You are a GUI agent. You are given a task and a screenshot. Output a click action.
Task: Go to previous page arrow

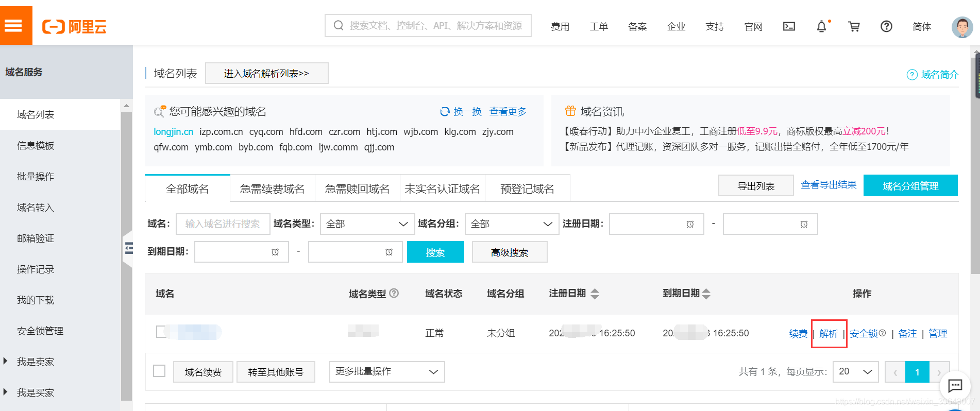895,372
